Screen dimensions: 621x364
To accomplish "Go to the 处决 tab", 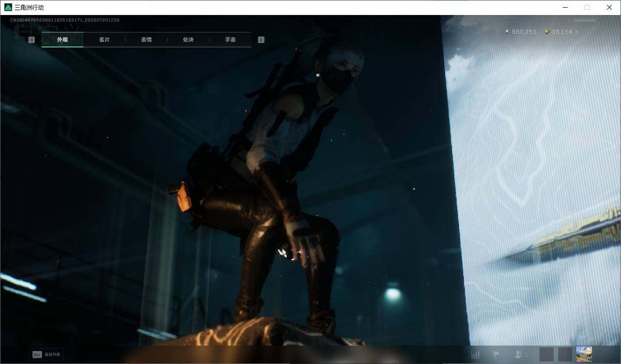I will click(188, 40).
